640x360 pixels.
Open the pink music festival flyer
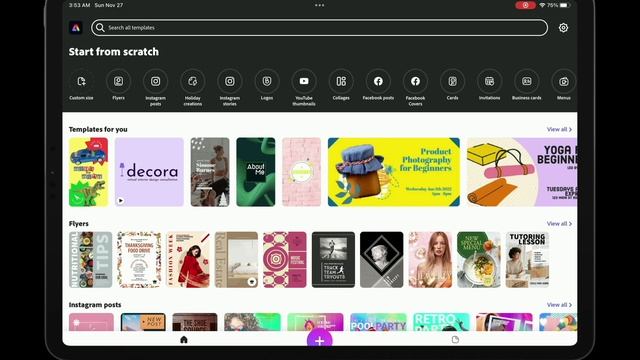click(285, 260)
